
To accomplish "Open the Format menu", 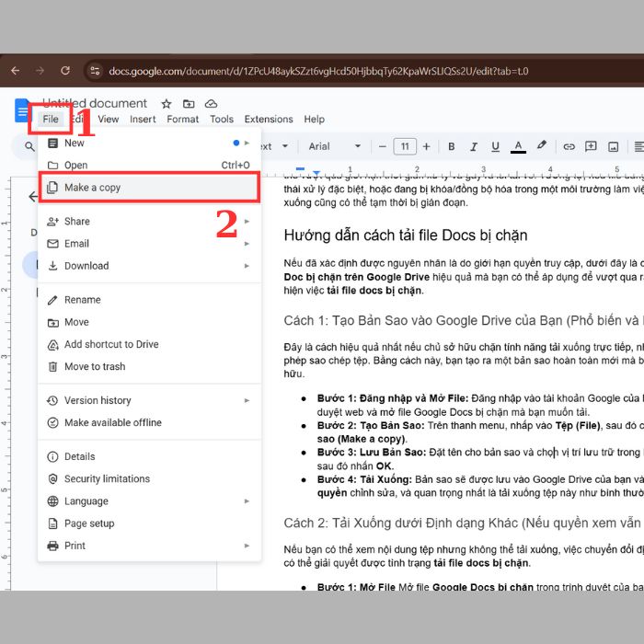I will (x=182, y=119).
